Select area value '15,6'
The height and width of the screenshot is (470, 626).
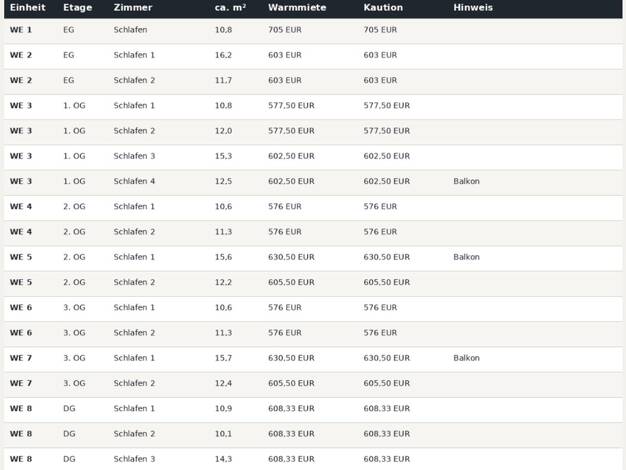click(223, 257)
